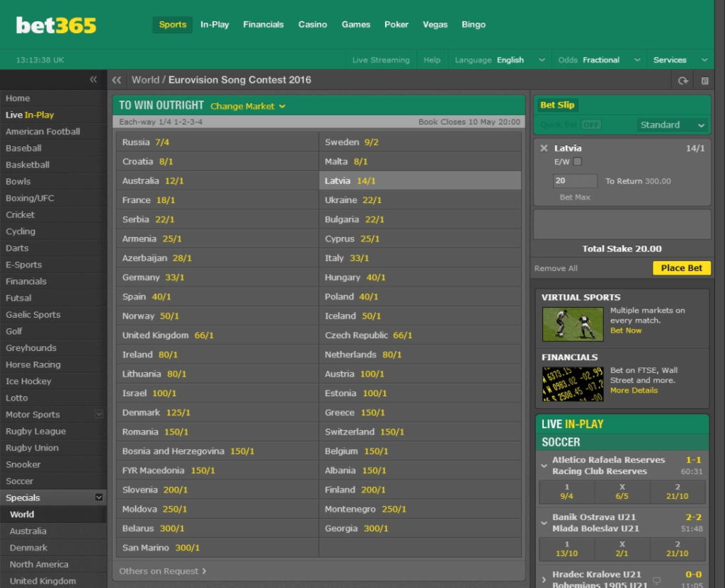
Task: Open Snooker in the sidebar
Action: coord(53,464)
